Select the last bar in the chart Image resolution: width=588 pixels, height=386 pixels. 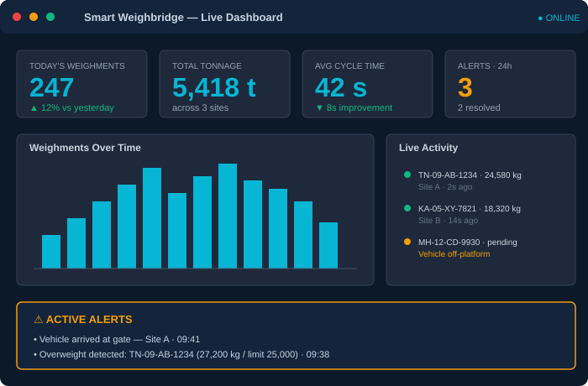pos(328,246)
